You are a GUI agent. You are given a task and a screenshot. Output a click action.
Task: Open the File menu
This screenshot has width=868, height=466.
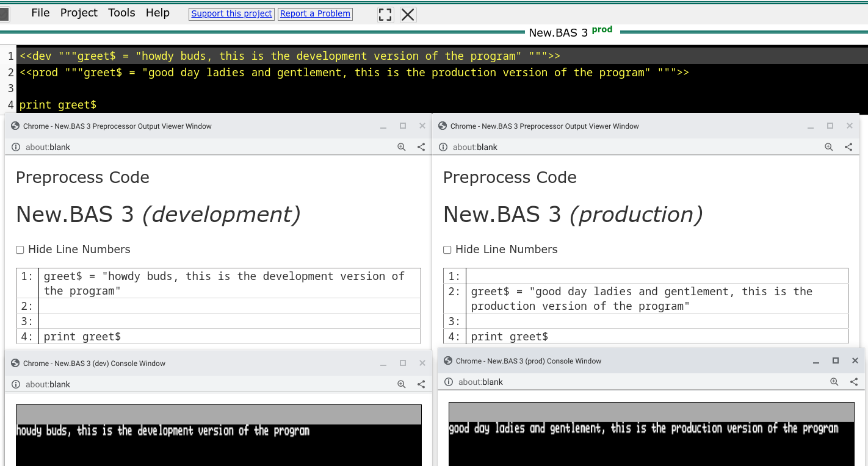[x=40, y=13]
